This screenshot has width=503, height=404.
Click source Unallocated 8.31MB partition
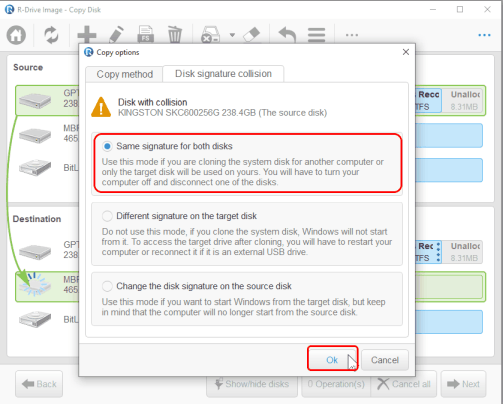[x=464, y=100]
